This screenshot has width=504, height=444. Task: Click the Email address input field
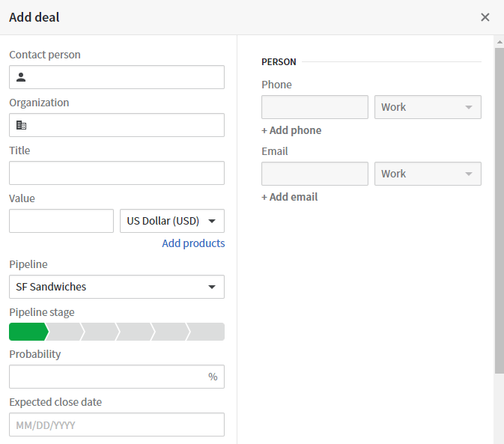pyautogui.click(x=315, y=174)
